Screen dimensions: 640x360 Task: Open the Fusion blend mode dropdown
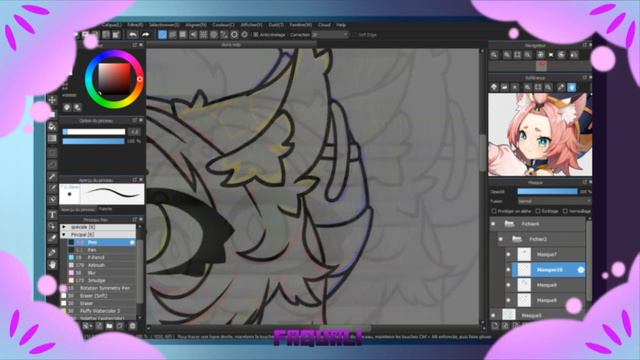coord(554,201)
